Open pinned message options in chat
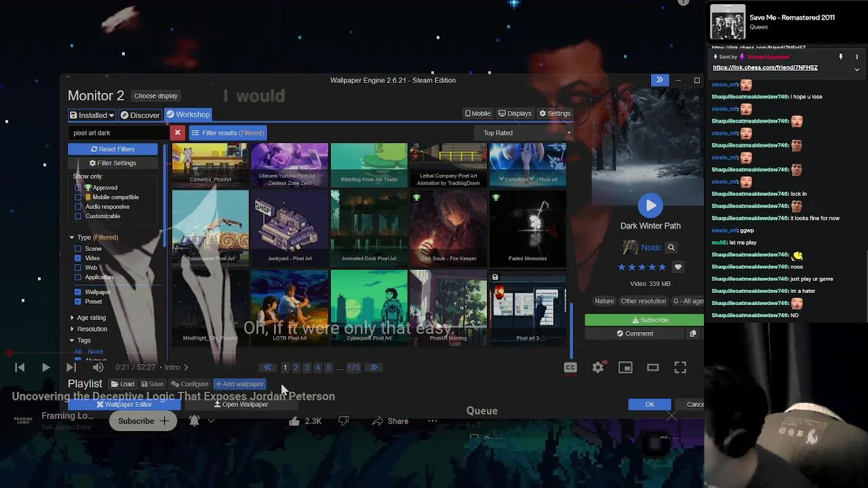 tap(856, 57)
